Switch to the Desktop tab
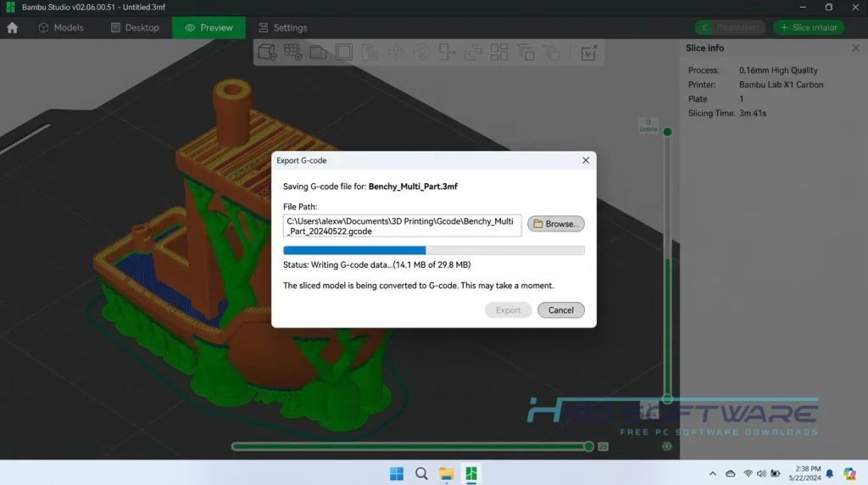 pos(135,28)
